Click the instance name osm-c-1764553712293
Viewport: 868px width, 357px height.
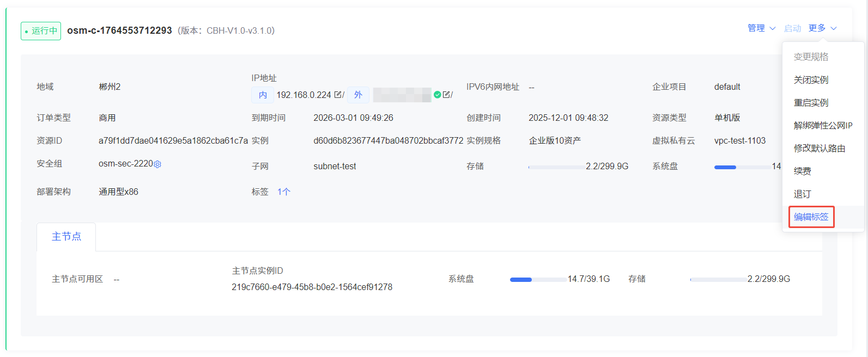coord(119,30)
